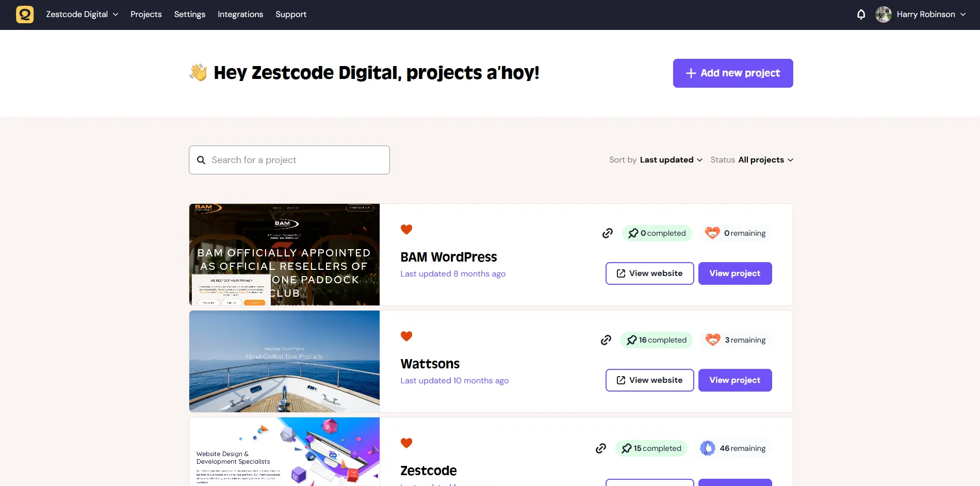
Task: Click the waving hand emoji in heading
Action: point(198,72)
